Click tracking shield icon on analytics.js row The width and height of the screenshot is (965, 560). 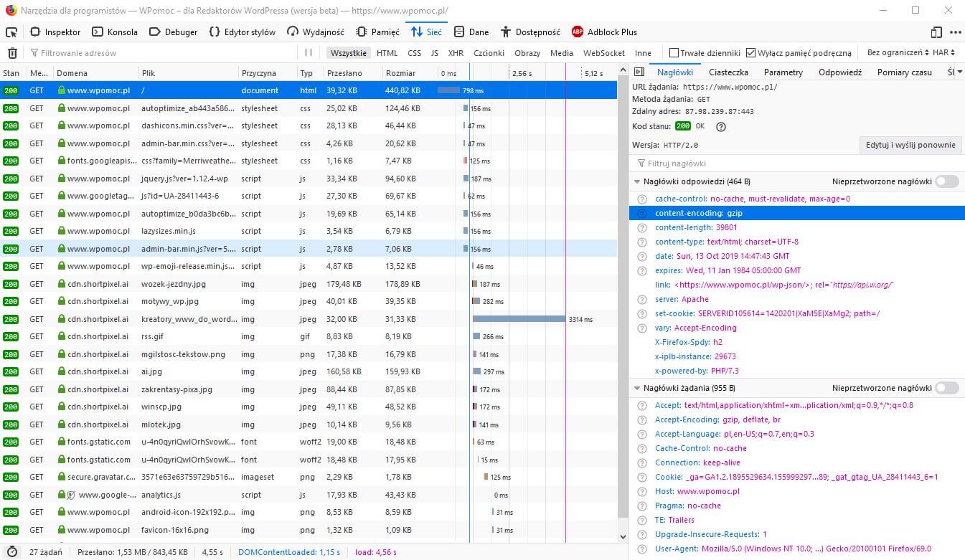[x=71, y=495]
